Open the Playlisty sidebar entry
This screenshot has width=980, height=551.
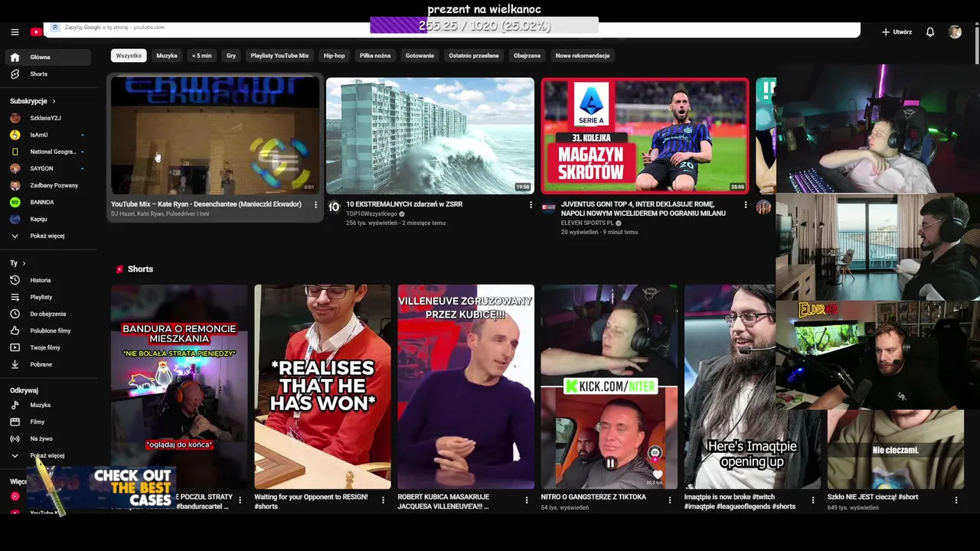(41, 297)
